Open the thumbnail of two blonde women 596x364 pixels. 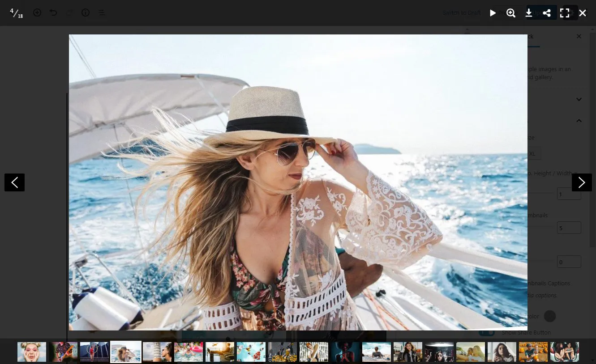tap(471, 352)
